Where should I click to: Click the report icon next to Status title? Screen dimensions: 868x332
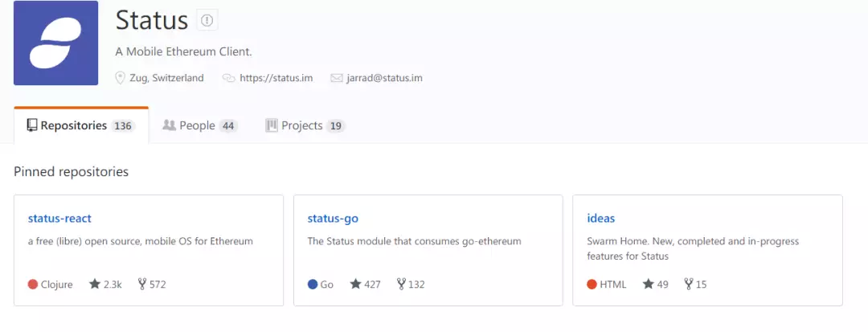coord(207,20)
